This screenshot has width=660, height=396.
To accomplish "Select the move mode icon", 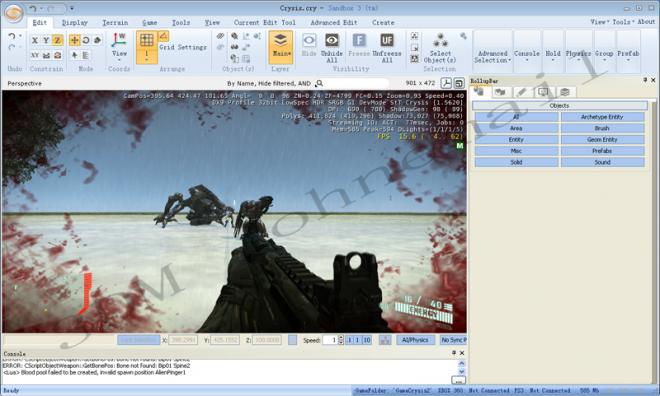I will (x=75, y=40).
